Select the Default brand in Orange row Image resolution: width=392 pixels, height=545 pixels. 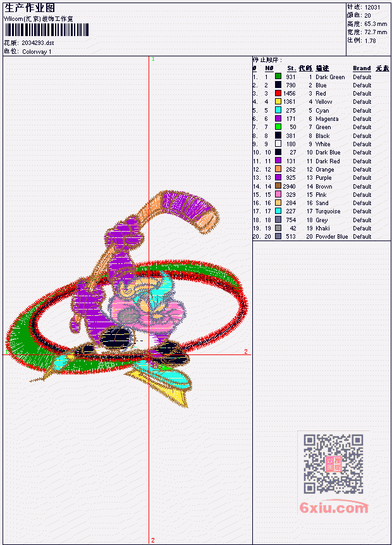[x=362, y=169]
